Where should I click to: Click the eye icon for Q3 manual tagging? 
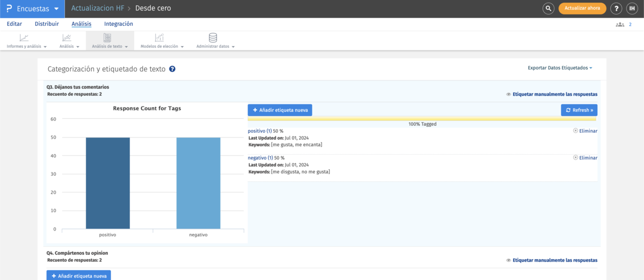(508, 94)
